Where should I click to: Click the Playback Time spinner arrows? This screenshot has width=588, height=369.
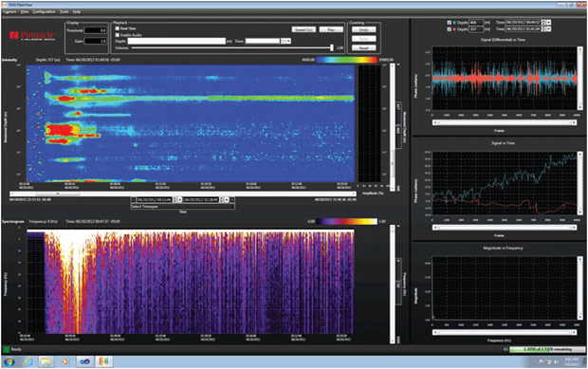(x=284, y=41)
